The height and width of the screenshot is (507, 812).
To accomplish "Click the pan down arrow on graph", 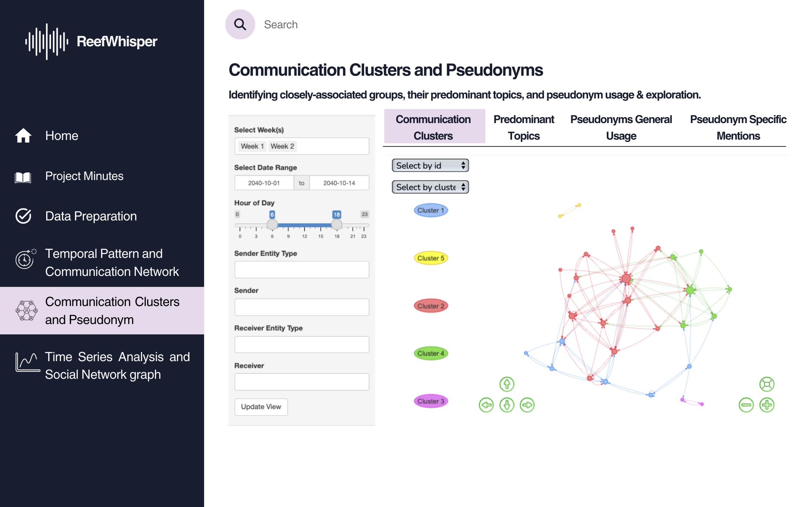I will (x=507, y=405).
